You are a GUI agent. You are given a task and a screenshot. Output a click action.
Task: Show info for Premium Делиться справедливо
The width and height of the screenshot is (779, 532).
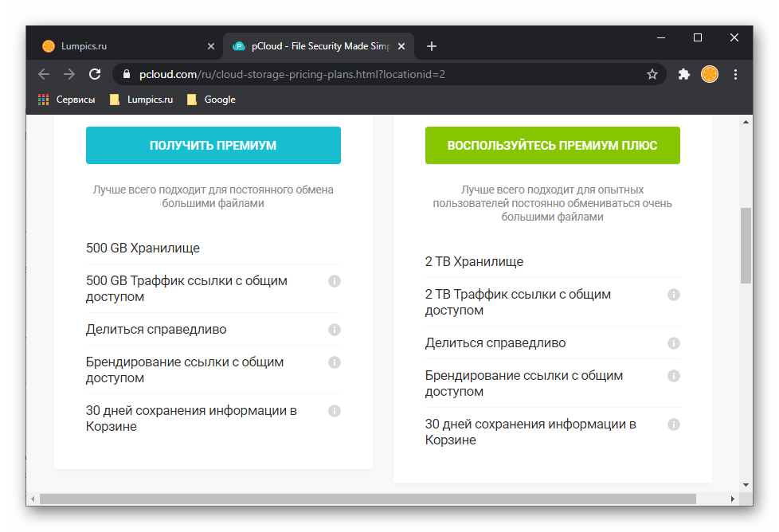click(335, 330)
